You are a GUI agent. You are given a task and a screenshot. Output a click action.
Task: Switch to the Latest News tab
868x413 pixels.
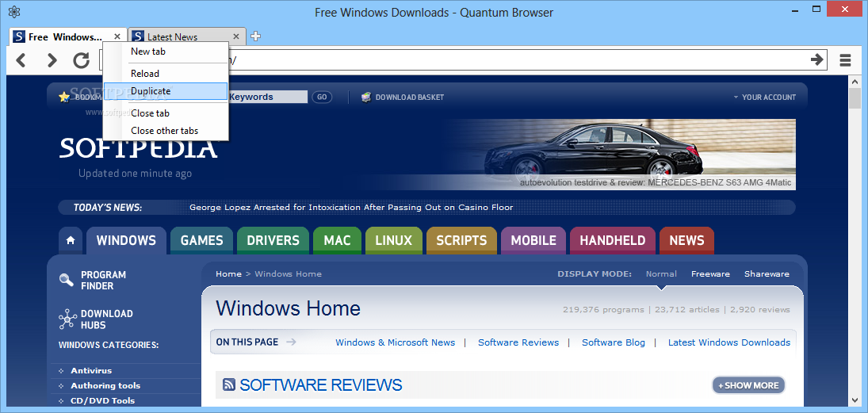tap(187, 36)
